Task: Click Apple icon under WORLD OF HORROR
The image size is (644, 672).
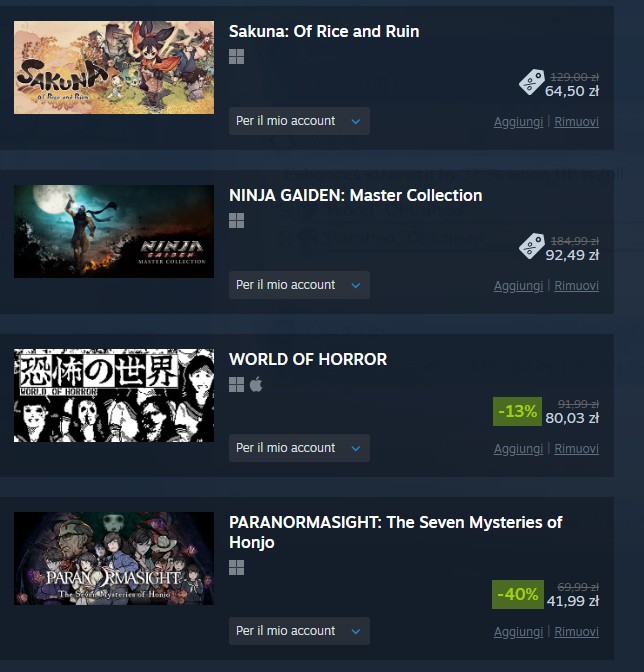Action: tap(256, 384)
